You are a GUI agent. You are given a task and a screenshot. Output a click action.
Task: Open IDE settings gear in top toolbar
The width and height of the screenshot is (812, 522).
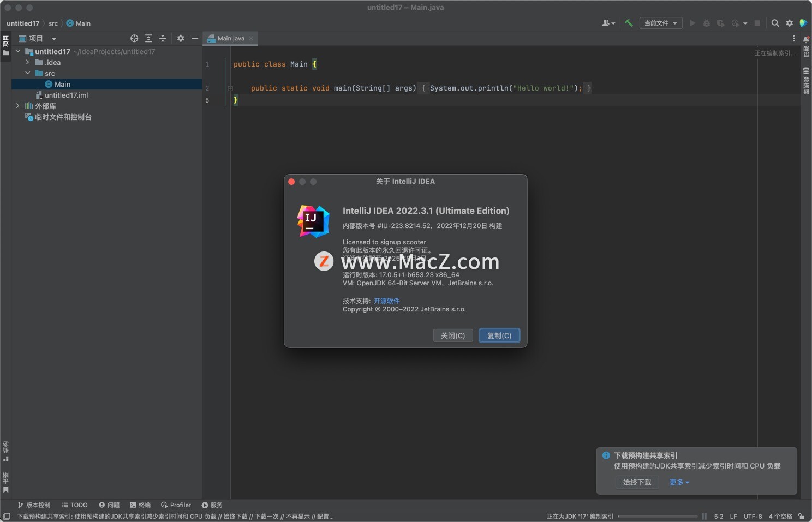[x=789, y=23]
